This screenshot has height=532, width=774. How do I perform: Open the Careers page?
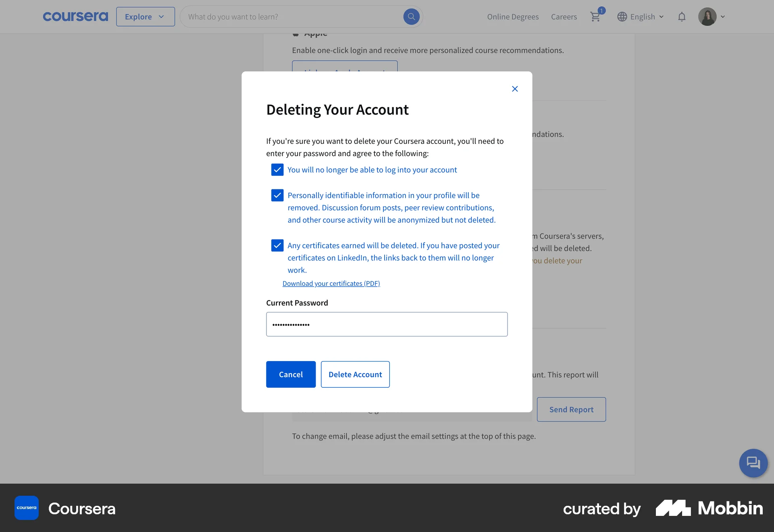click(564, 17)
